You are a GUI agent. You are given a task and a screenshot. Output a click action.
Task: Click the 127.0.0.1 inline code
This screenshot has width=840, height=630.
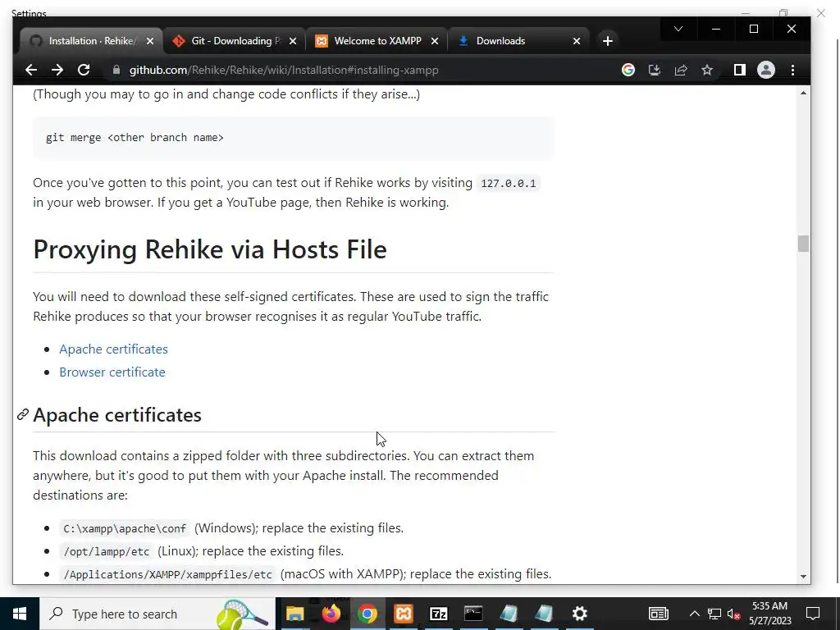(509, 183)
